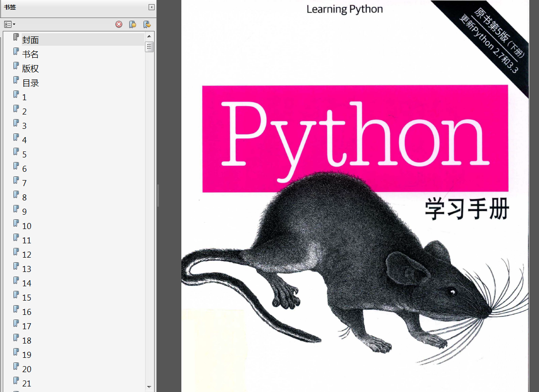Image resolution: width=539 pixels, height=392 pixels.
Task: Select the 封面 bookmark label
Action: click(x=30, y=40)
